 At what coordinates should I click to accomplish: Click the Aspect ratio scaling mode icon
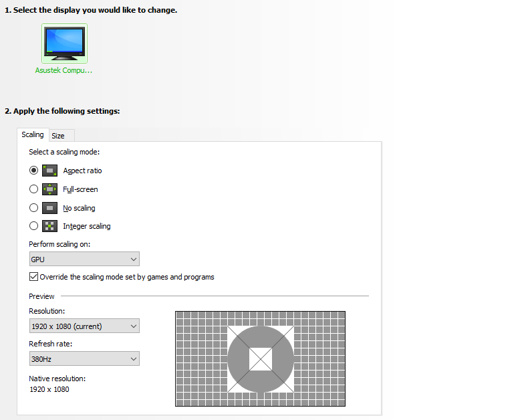coord(50,171)
